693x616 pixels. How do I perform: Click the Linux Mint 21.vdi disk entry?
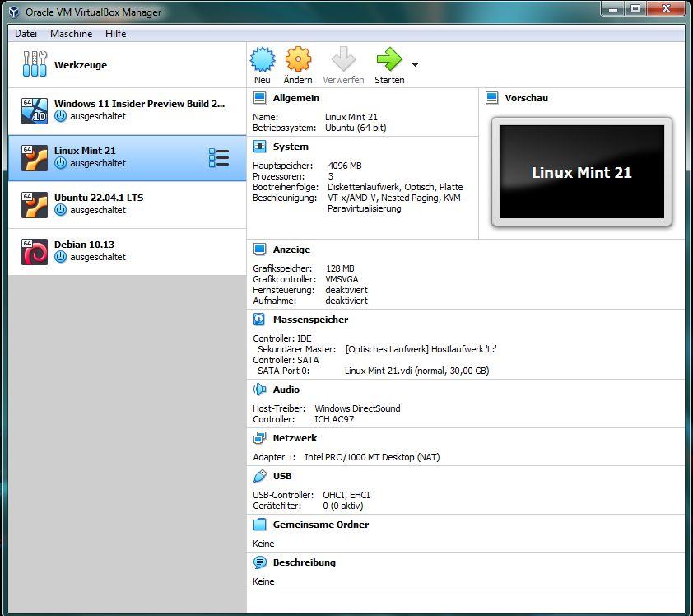tap(416, 371)
